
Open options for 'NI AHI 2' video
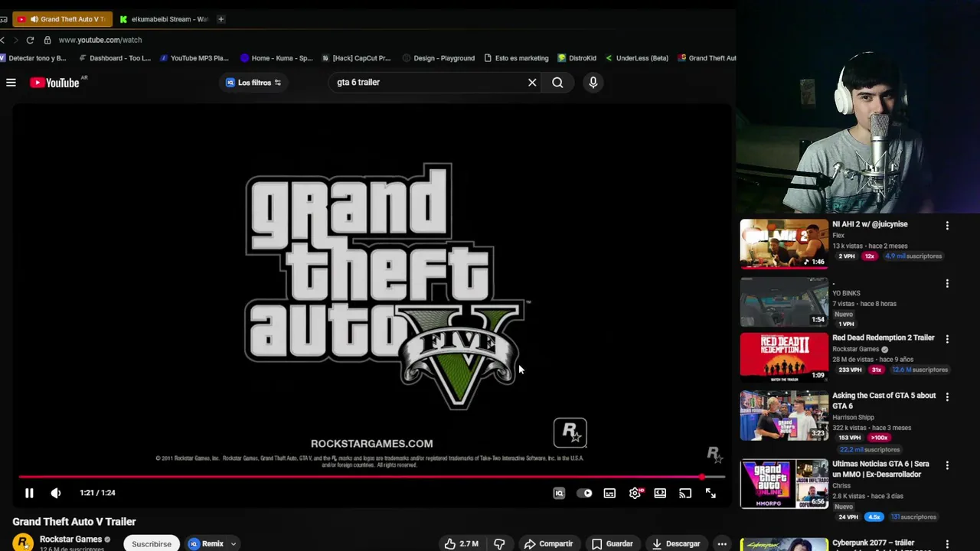(x=947, y=226)
